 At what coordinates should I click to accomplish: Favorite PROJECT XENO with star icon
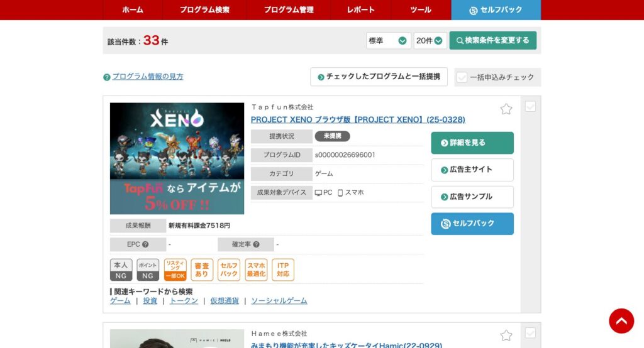tap(506, 109)
